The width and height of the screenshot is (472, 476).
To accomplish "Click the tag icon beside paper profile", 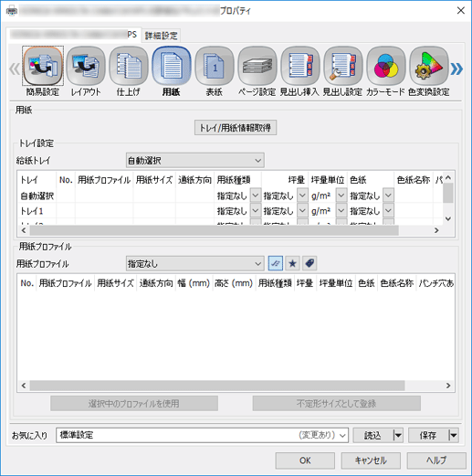I will coord(309,263).
